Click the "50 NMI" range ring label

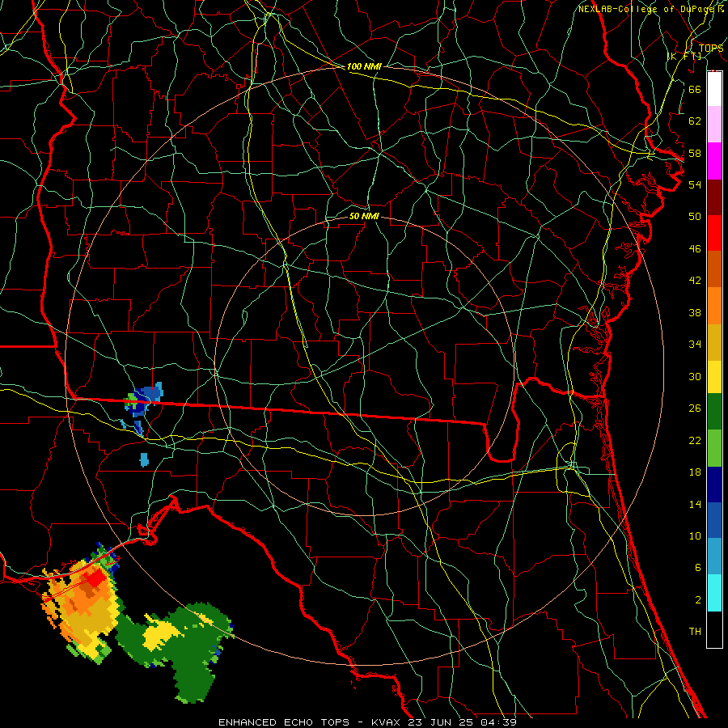(x=364, y=216)
